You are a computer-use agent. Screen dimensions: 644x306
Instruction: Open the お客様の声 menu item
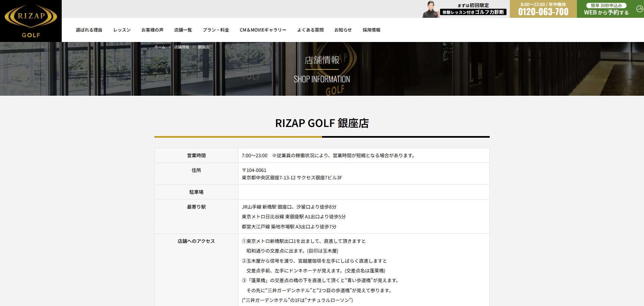pyautogui.click(x=152, y=30)
